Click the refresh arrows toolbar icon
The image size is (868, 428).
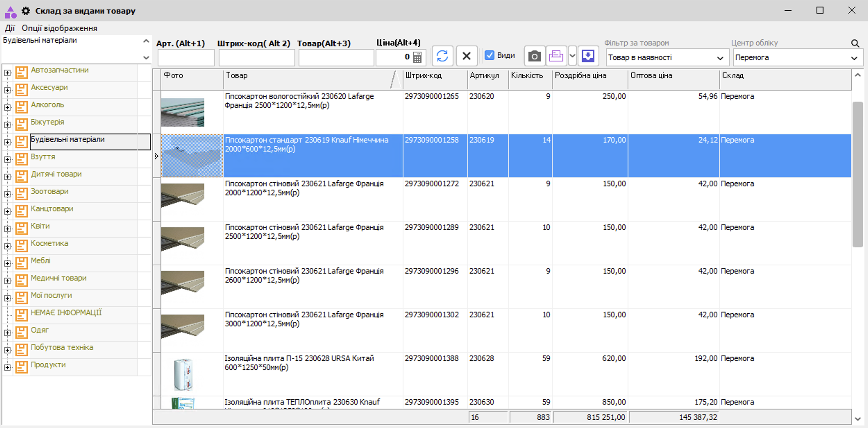point(442,56)
